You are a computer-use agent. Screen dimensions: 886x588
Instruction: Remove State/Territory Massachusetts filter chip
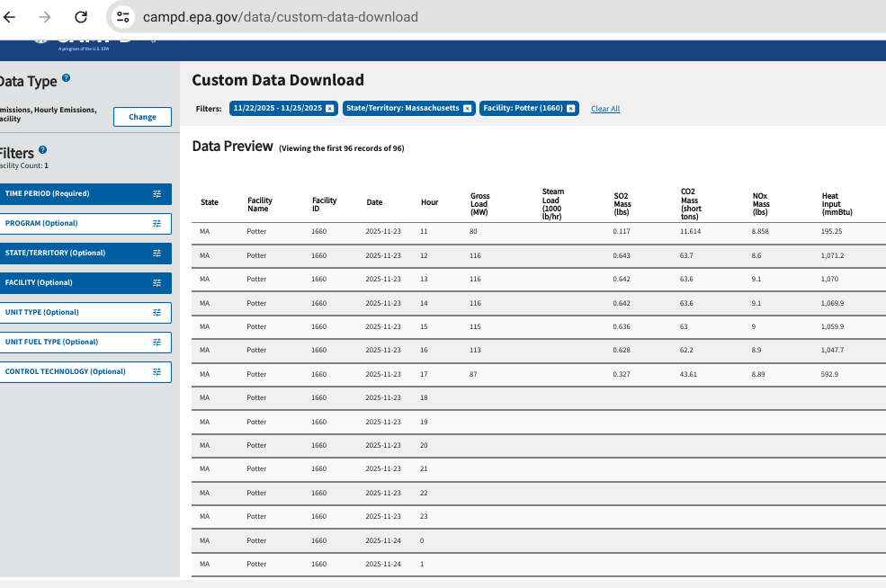467,109
